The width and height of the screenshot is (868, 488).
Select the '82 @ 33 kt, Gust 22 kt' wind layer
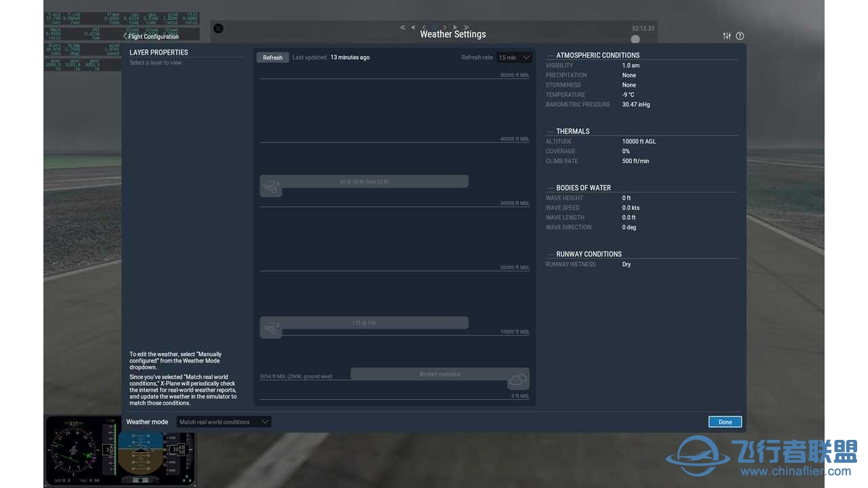[364, 182]
